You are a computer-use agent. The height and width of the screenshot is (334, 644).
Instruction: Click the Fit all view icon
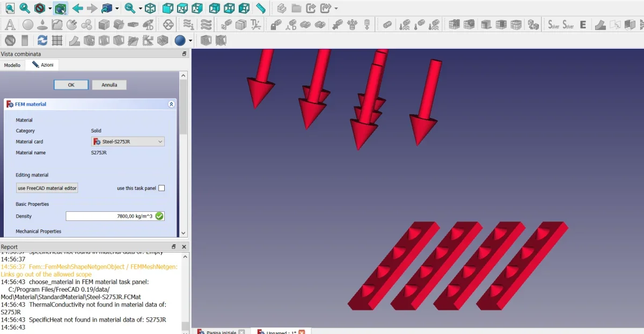tap(10, 8)
